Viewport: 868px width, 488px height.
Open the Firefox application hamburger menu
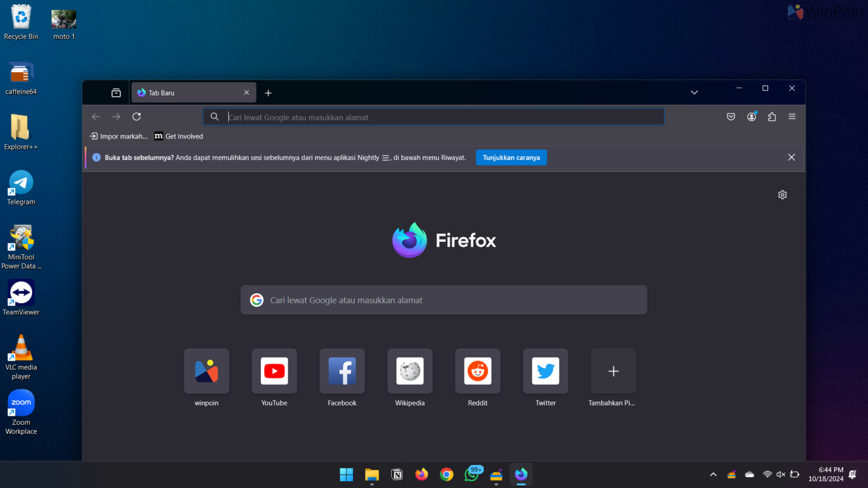click(792, 116)
